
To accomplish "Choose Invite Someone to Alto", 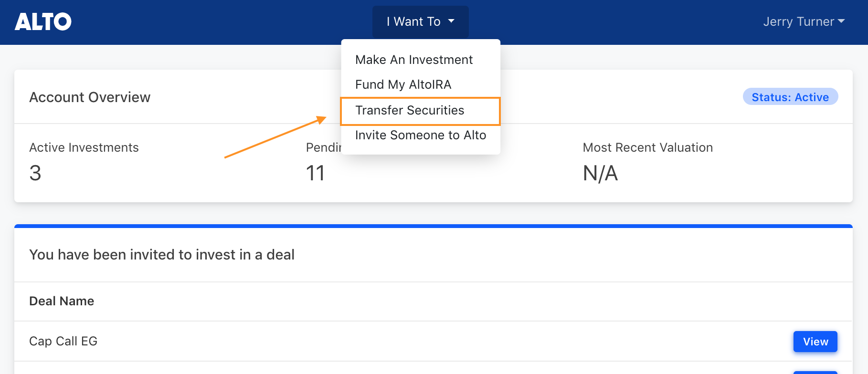I will coord(421,135).
